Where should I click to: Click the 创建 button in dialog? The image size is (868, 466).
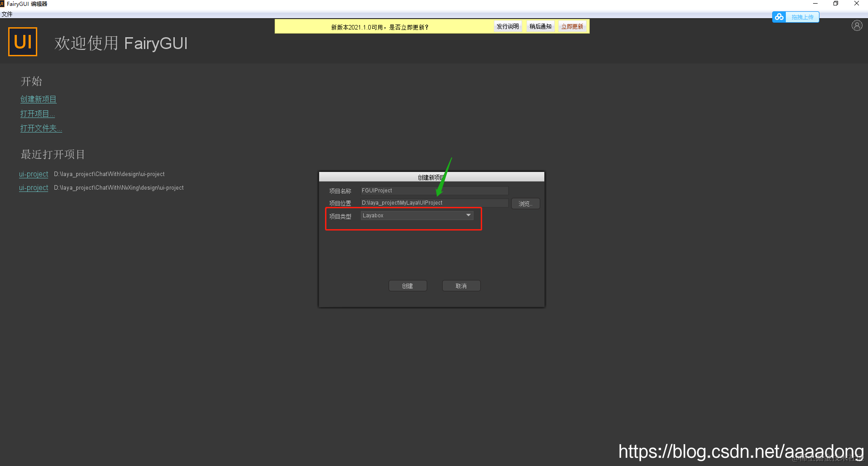point(408,286)
